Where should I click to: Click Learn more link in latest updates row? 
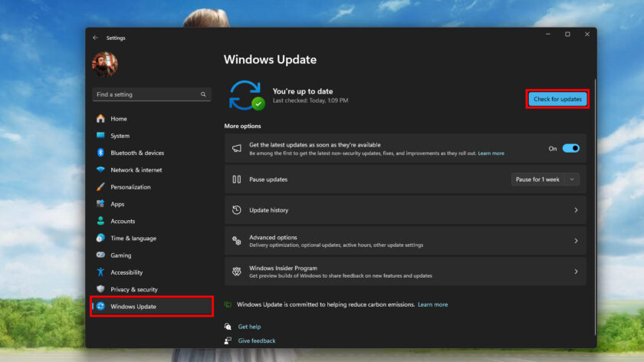coord(491,153)
